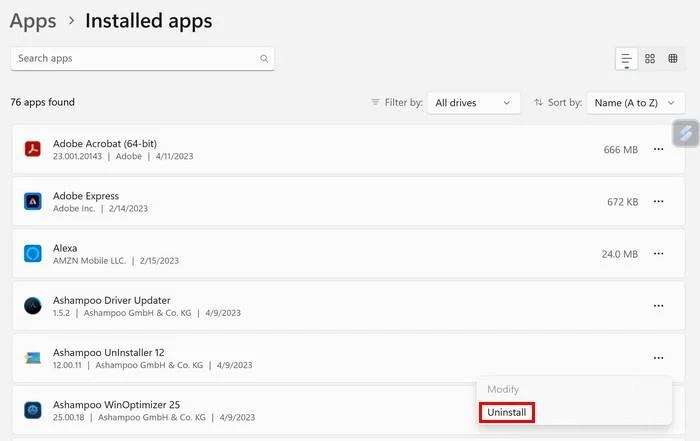This screenshot has height=441, width=700.
Task: Click the floating blue widget icon
Action: click(x=685, y=133)
